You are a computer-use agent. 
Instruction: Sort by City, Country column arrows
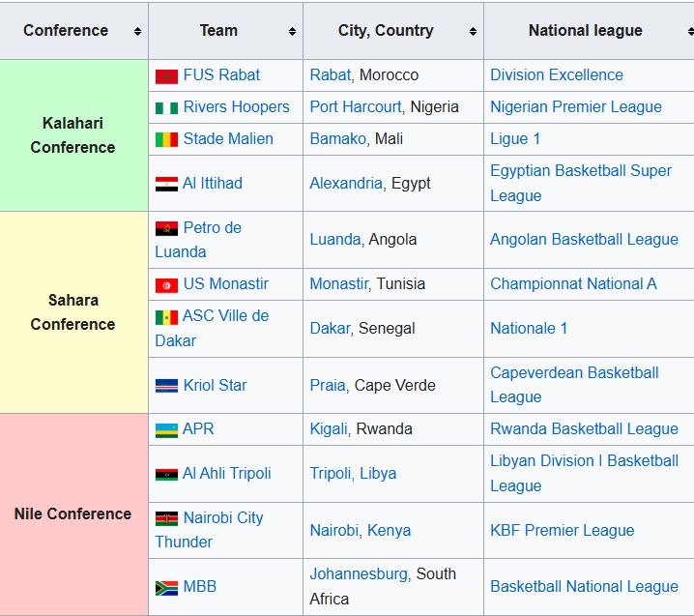[x=473, y=31]
